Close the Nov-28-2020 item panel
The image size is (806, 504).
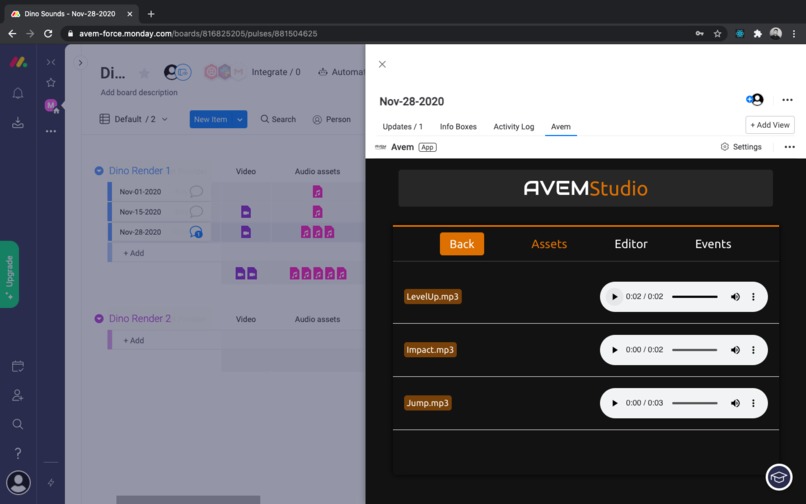(x=382, y=64)
